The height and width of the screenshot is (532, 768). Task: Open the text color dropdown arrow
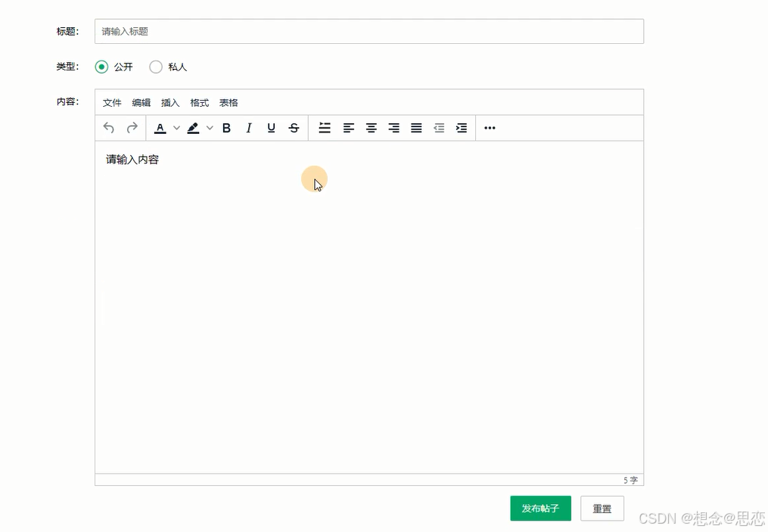176,128
